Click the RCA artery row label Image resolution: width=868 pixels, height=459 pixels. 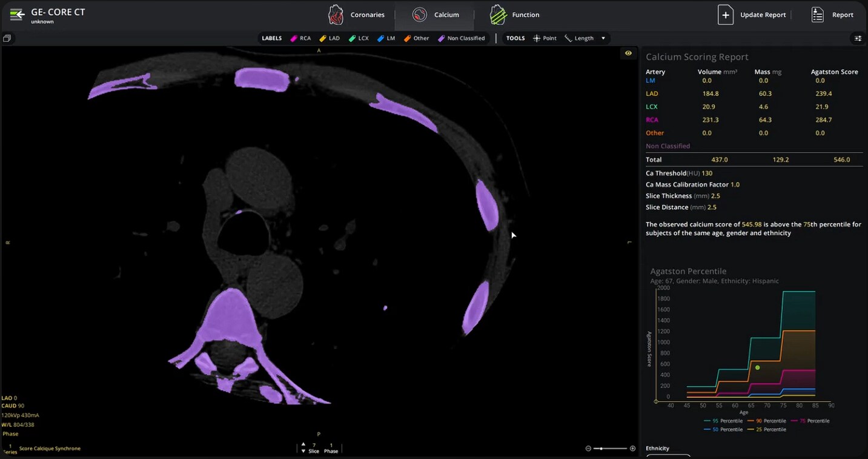click(652, 119)
